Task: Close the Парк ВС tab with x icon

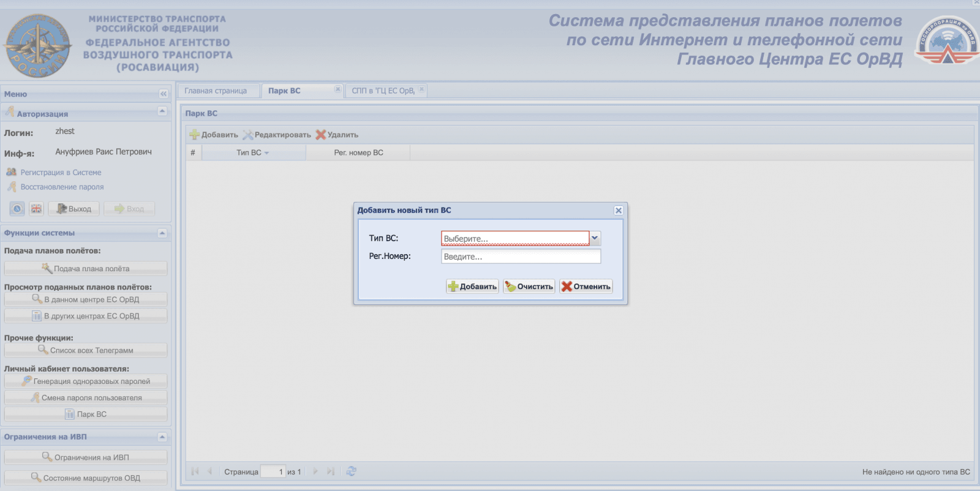Action: [x=337, y=89]
